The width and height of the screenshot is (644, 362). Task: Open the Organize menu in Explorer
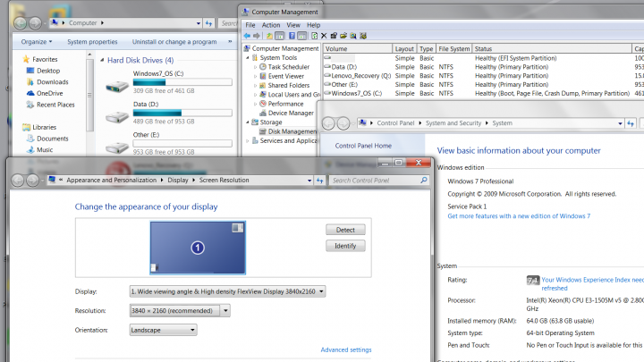[x=36, y=41]
